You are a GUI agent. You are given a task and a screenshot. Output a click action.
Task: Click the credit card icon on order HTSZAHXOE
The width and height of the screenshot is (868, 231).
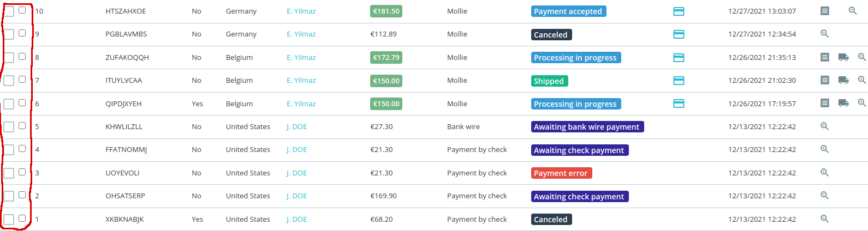pyautogui.click(x=679, y=11)
